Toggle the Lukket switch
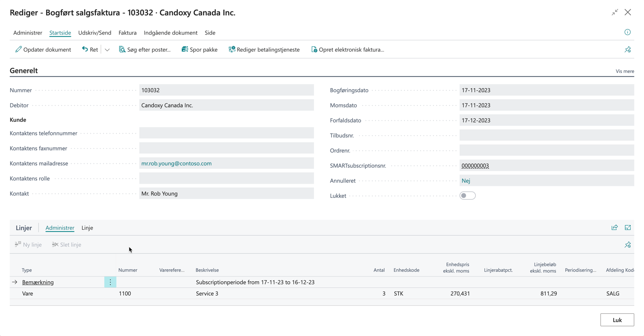Image resolution: width=644 pixels, height=336 pixels. point(467,196)
